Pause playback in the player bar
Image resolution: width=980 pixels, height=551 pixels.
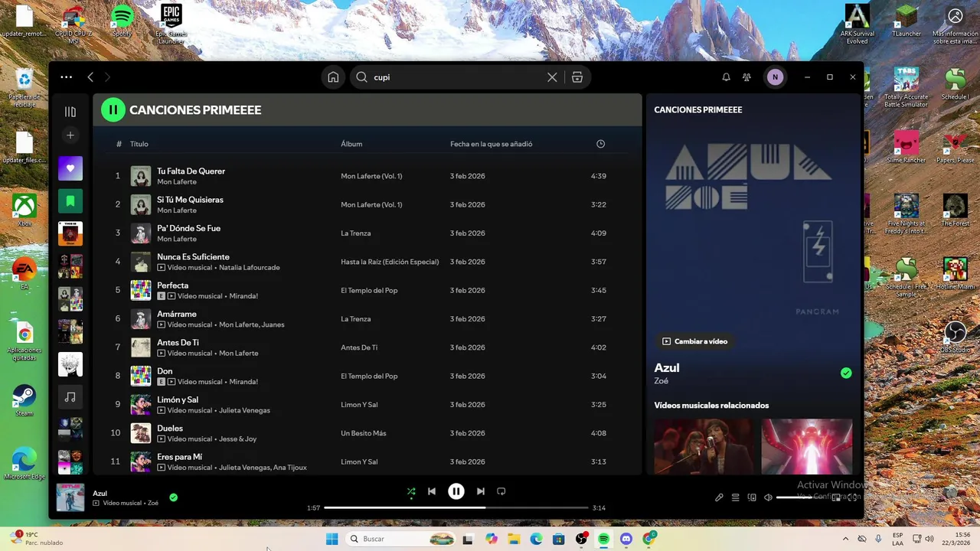[x=456, y=491]
